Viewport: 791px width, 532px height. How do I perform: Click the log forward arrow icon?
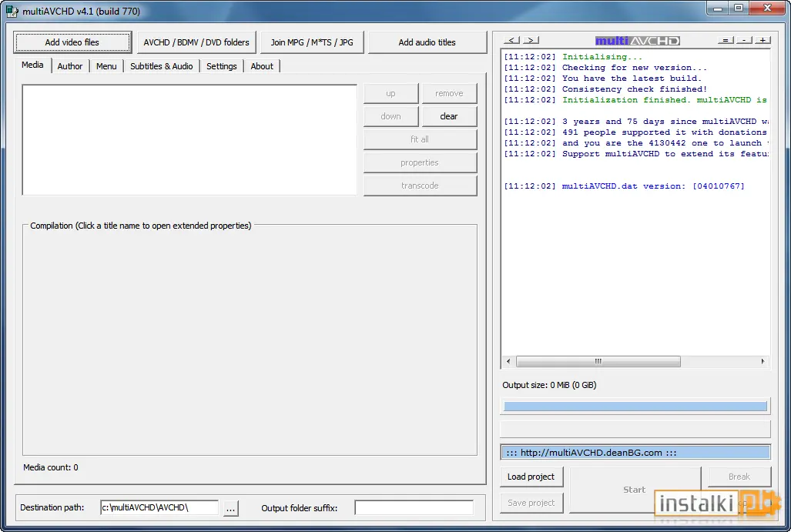pyautogui.click(x=531, y=40)
